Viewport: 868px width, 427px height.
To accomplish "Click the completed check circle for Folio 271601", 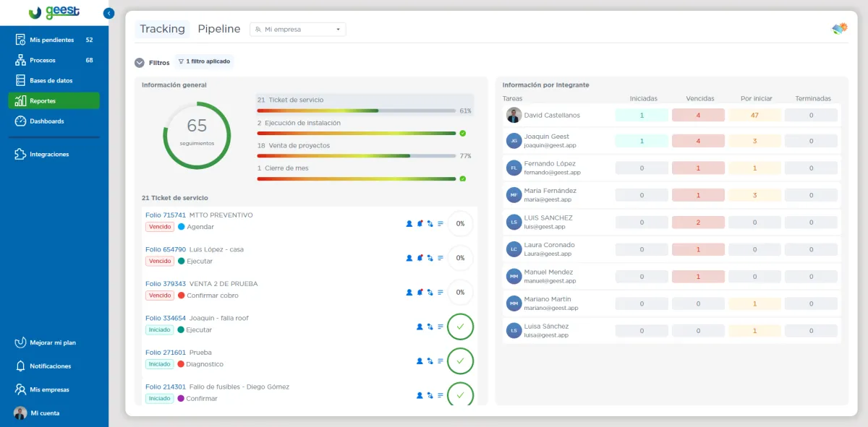I will click(x=460, y=361).
